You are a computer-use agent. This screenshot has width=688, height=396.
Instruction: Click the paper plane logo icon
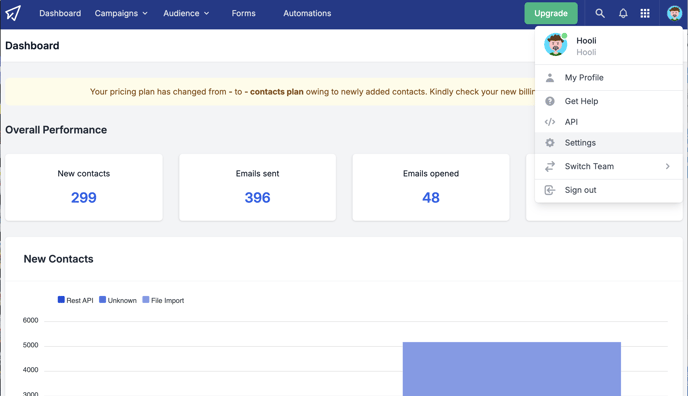click(x=13, y=13)
